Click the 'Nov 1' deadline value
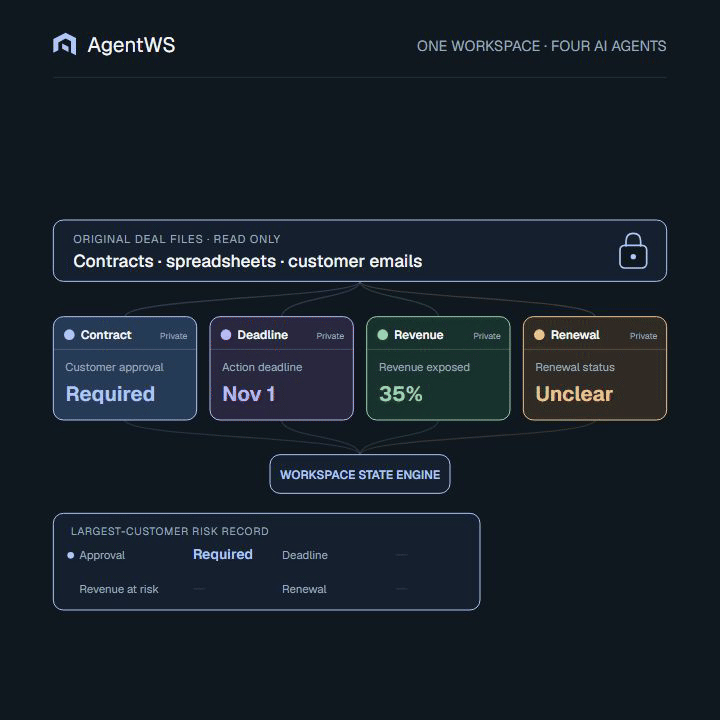 pos(249,394)
